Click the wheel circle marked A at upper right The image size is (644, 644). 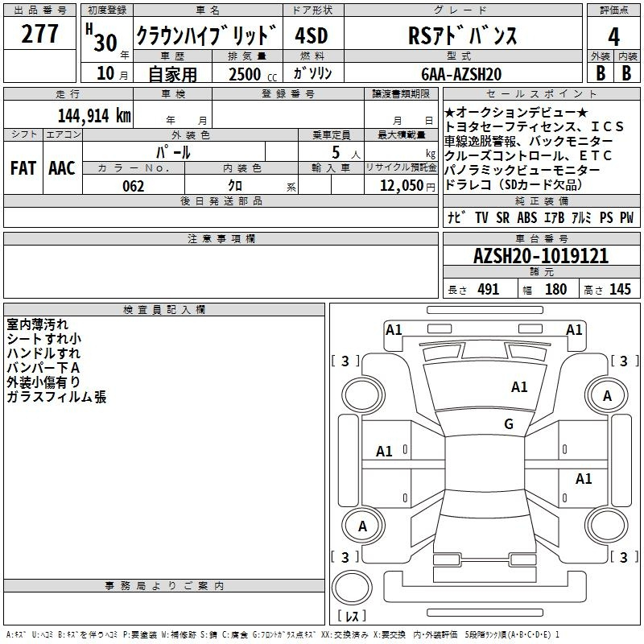(x=607, y=395)
